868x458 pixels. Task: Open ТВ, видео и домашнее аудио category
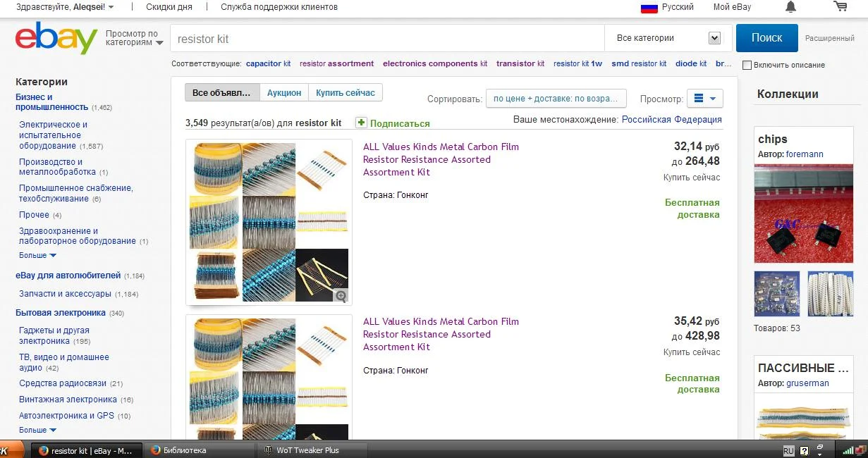click(x=64, y=362)
